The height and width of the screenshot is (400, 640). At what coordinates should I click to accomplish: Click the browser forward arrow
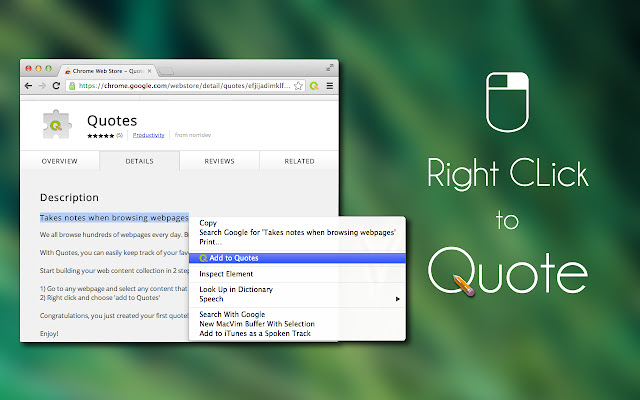click(x=42, y=86)
